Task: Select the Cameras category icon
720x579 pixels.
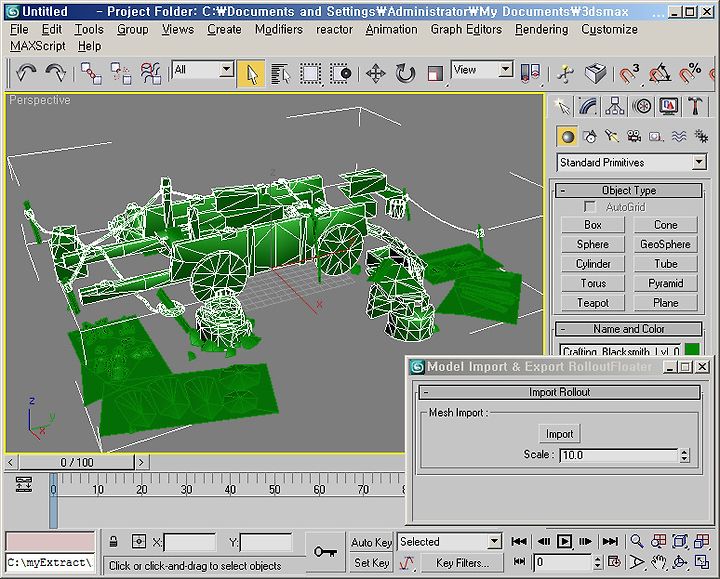Action: (634, 136)
